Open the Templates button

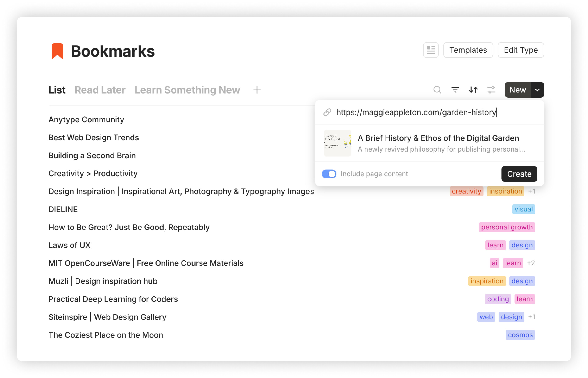pos(468,50)
